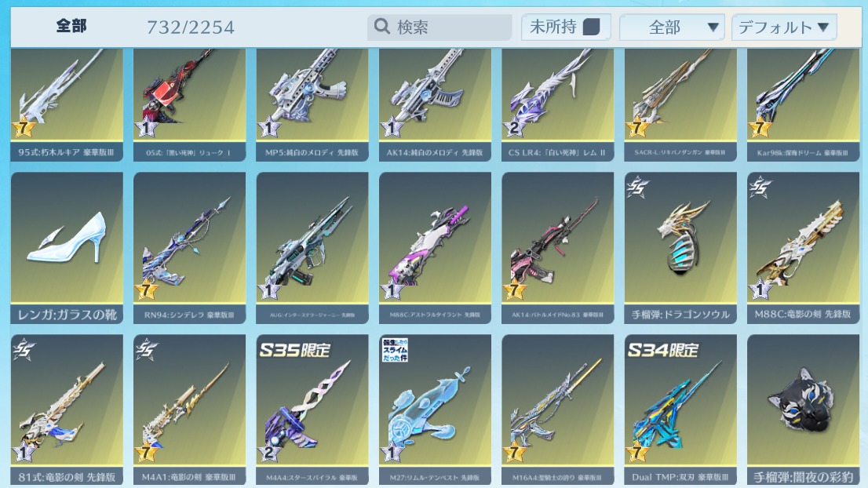Open the S34限定 Dual TMP 双刃 skin
The width and height of the screenshot is (868, 488).
click(680, 410)
